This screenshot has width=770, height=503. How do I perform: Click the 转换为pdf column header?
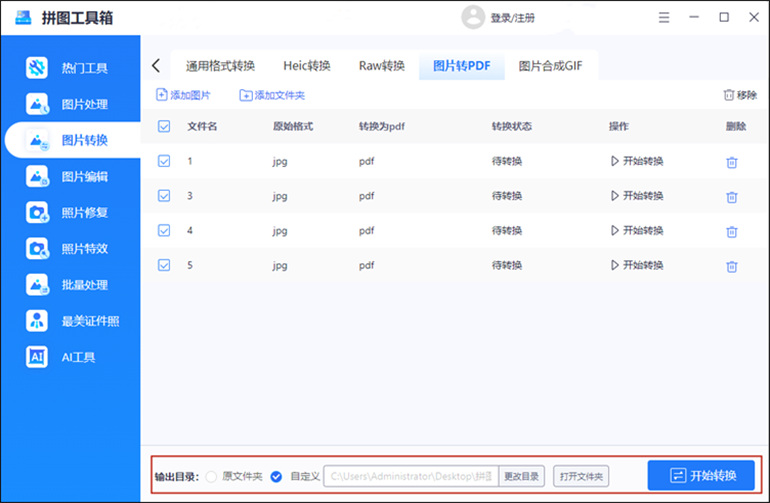tap(382, 127)
